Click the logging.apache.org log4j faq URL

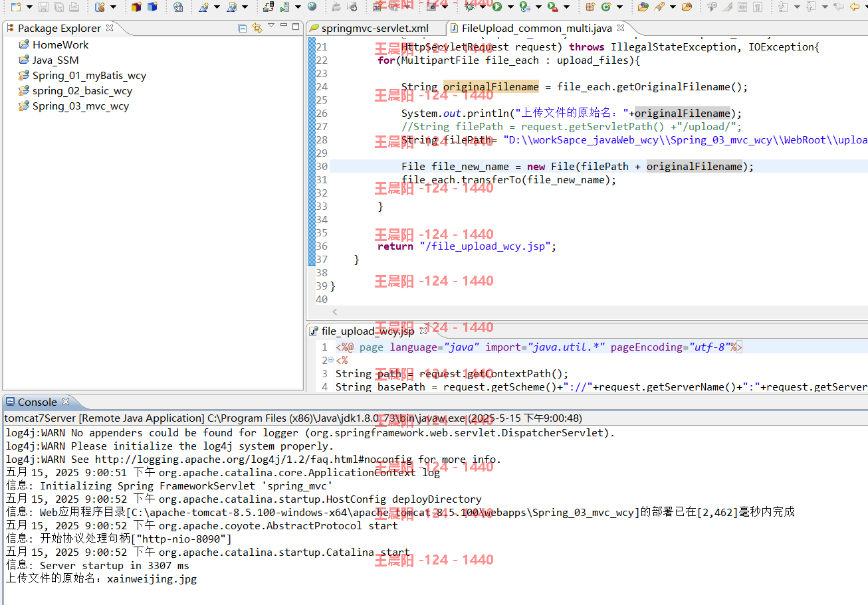253,460
